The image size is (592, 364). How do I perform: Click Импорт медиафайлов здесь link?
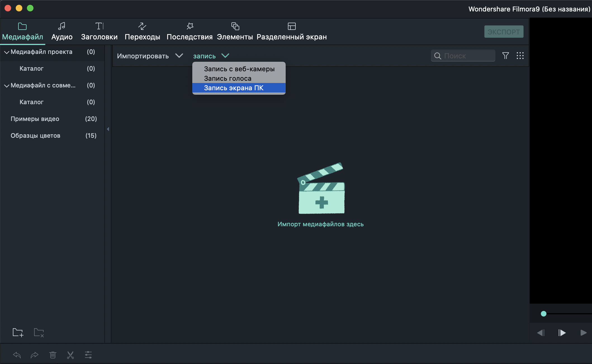320,224
